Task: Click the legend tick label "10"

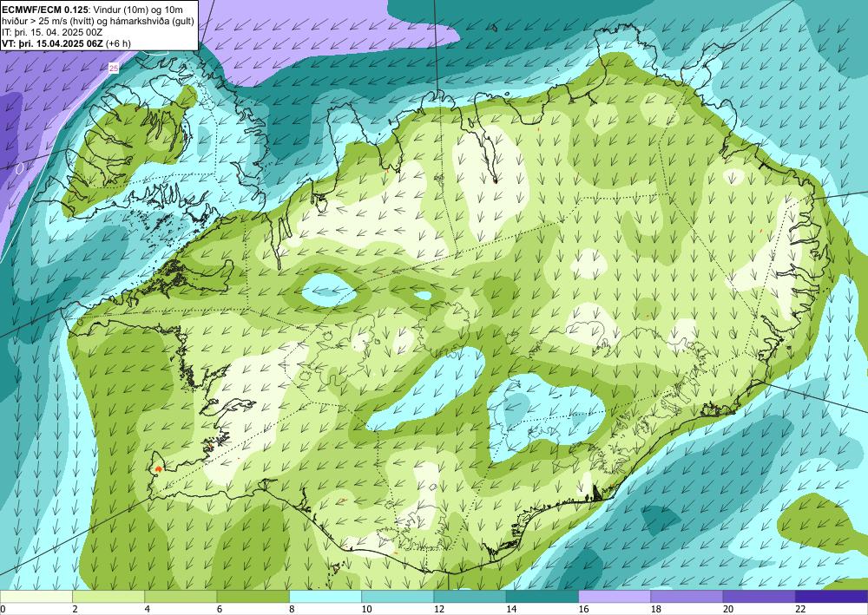Action: 366,610
